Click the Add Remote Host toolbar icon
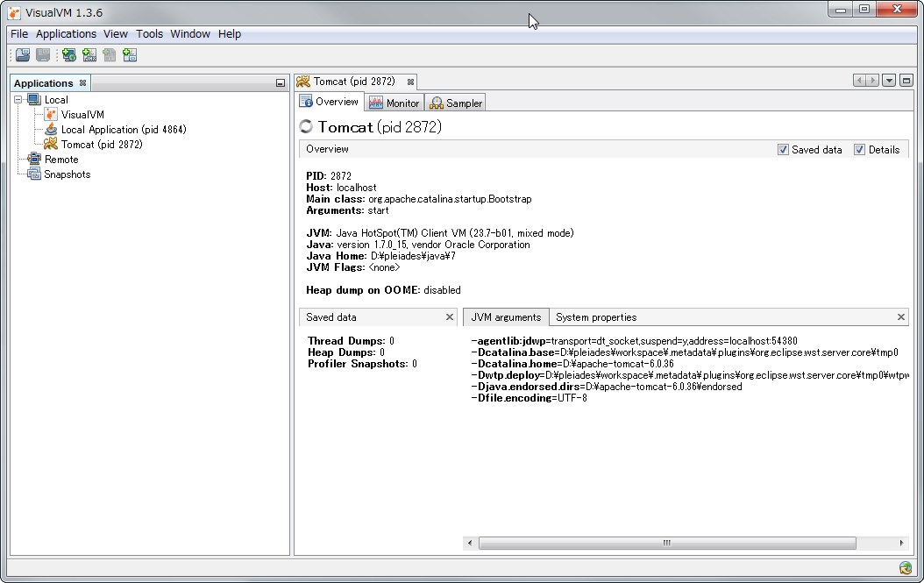Screen dimensions: 924x583 point(69,55)
